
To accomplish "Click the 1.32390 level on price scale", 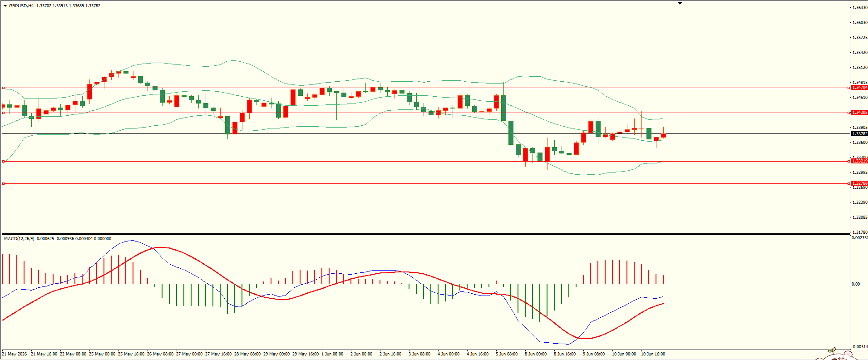I will pyautogui.click(x=860, y=202).
